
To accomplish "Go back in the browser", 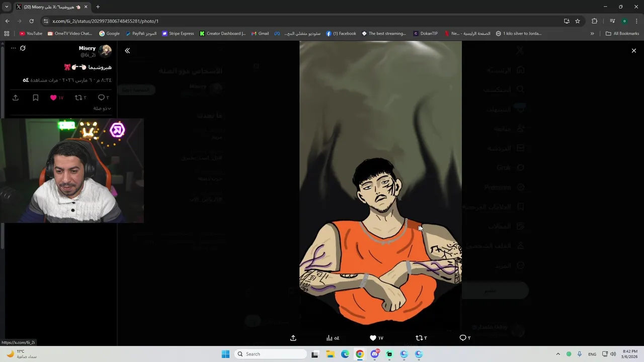I will (x=7, y=21).
